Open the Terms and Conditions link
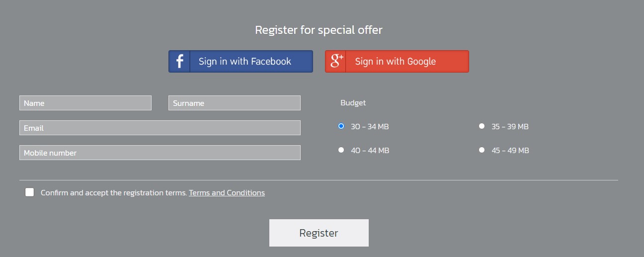Viewport: 644px width, 257px height. tap(227, 193)
